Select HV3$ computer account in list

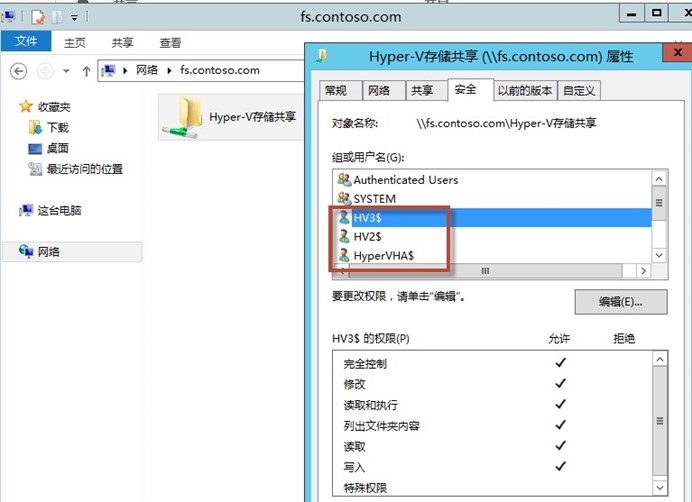click(x=492, y=218)
